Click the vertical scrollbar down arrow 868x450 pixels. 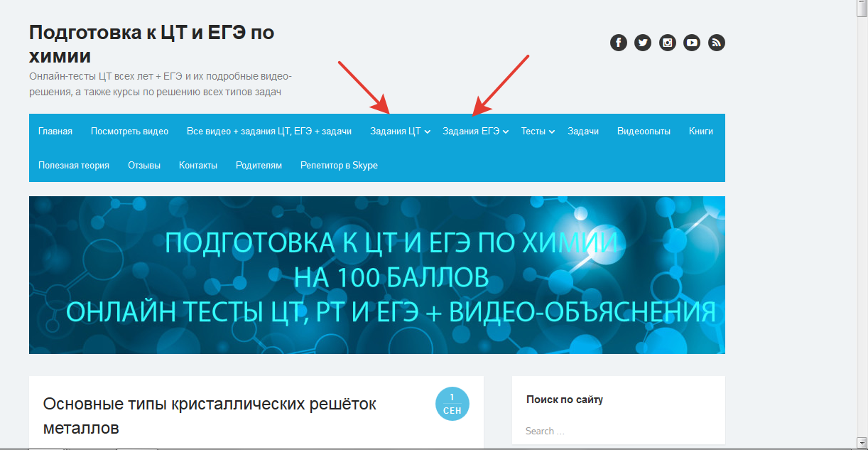coord(862,443)
